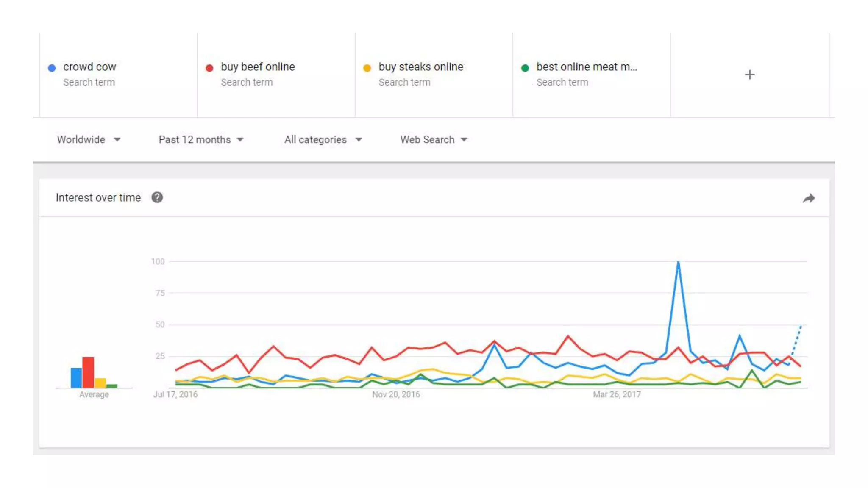The height and width of the screenshot is (488, 868).
Task: Open the Interest over time help icon
Action: [157, 198]
